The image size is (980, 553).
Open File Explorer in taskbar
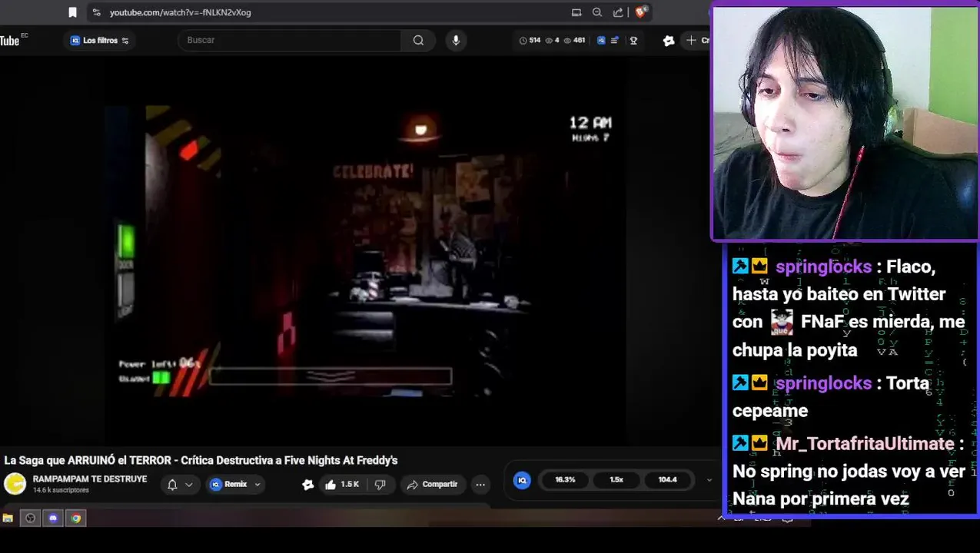pyautogui.click(x=8, y=518)
